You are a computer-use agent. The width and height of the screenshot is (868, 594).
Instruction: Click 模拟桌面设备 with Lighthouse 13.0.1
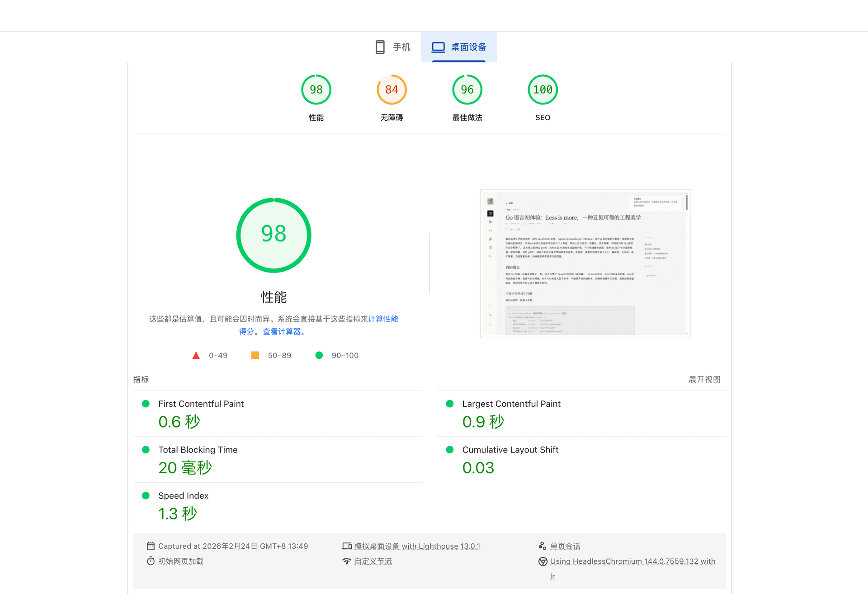coord(417,546)
